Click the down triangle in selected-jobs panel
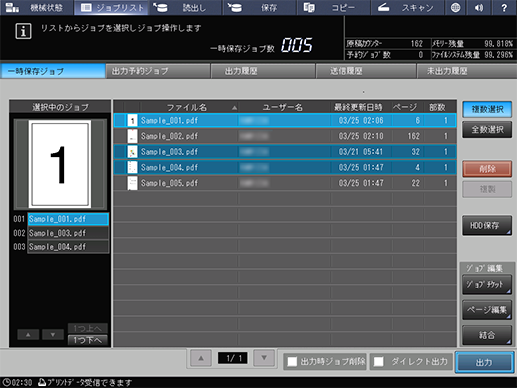The image size is (517, 388). pyautogui.click(x=53, y=334)
